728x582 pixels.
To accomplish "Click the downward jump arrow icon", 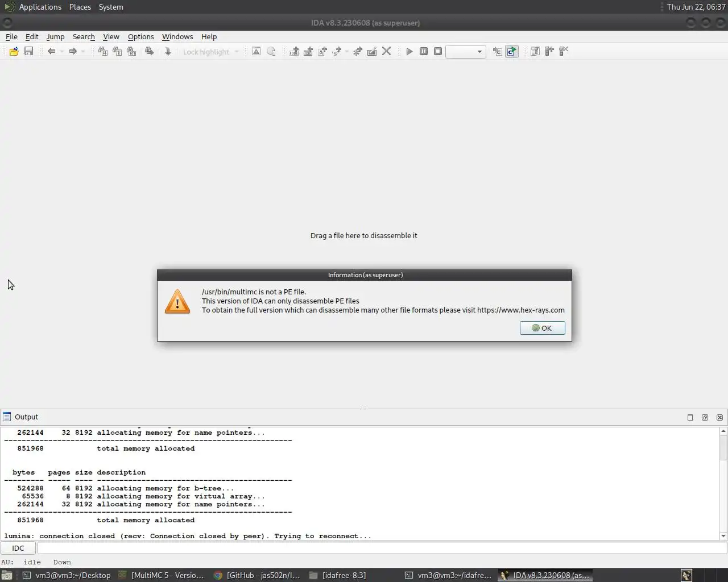I will click(168, 51).
